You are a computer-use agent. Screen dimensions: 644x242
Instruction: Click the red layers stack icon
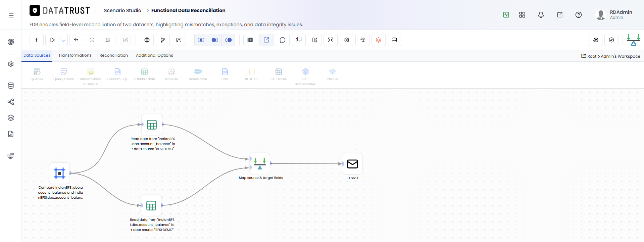pos(379,40)
